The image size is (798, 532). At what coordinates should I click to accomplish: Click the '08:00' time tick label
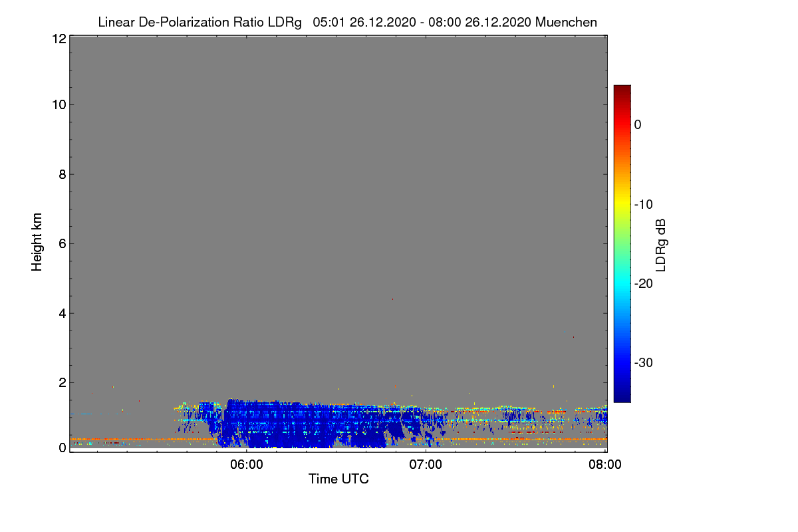pyautogui.click(x=605, y=465)
